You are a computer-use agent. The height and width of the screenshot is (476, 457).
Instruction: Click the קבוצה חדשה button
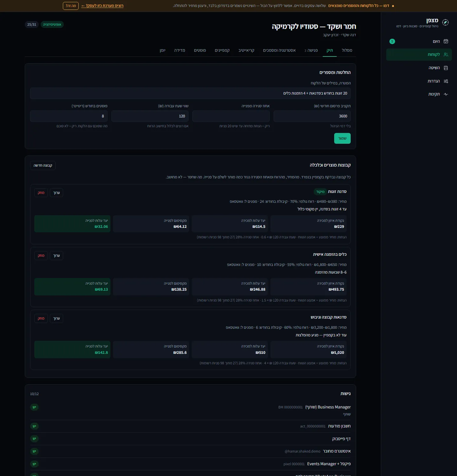[x=43, y=165]
